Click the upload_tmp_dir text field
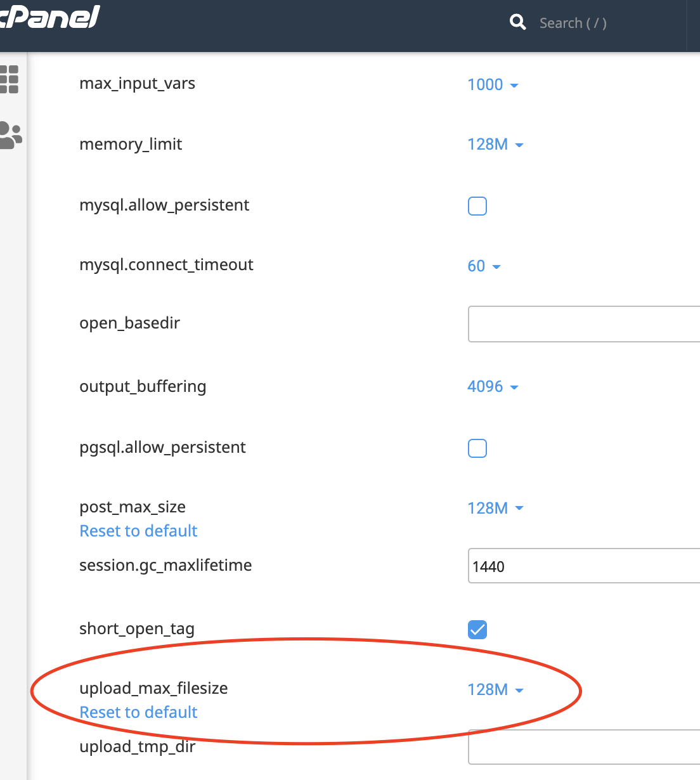 pyautogui.click(x=583, y=747)
